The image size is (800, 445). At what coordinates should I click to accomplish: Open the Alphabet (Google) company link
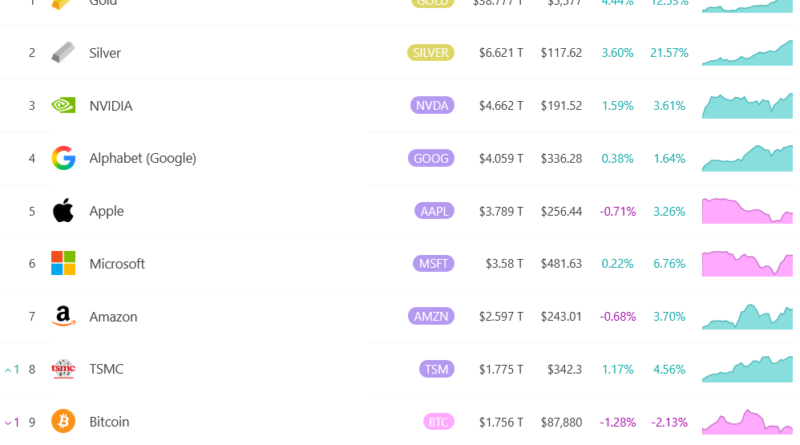pyautogui.click(x=142, y=158)
